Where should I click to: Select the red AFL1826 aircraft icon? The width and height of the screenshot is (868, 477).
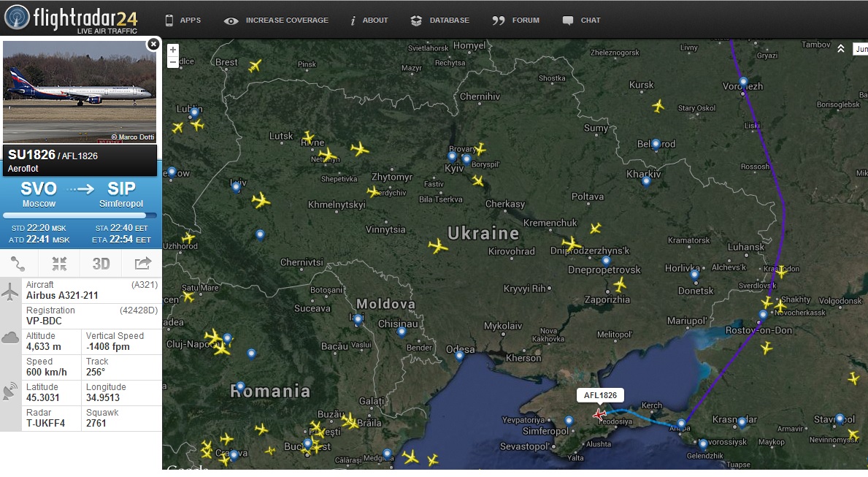pos(599,414)
